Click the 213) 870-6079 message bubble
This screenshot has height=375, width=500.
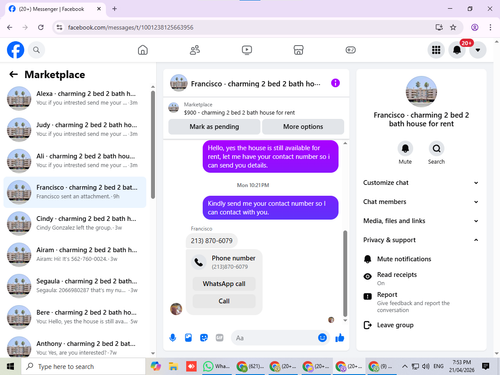click(x=211, y=241)
